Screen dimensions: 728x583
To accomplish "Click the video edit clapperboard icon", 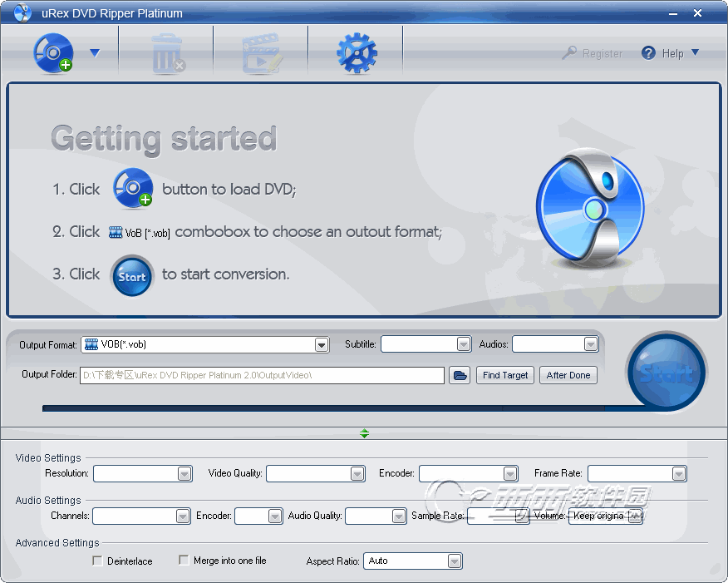I will (262, 54).
